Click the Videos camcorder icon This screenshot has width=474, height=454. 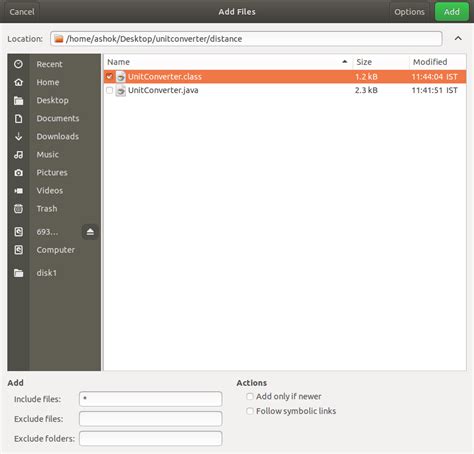[19, 190]
